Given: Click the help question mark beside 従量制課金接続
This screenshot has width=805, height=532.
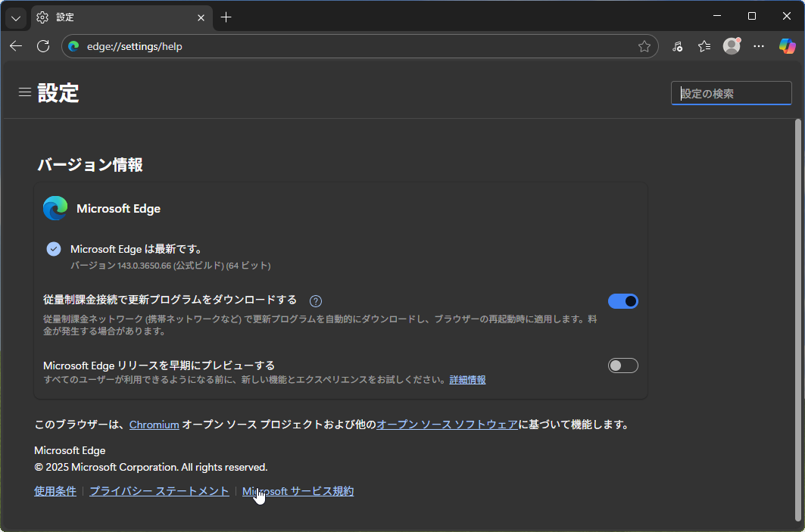Looking at the screenshot, I should coord(315,300).
